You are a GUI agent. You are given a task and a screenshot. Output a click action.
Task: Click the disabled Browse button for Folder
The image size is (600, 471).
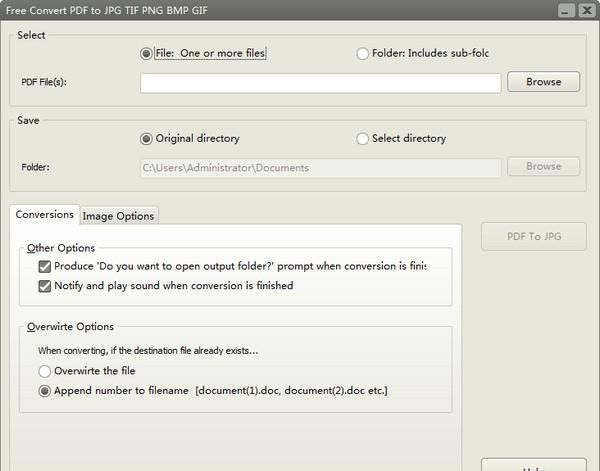tap(543, 166)
